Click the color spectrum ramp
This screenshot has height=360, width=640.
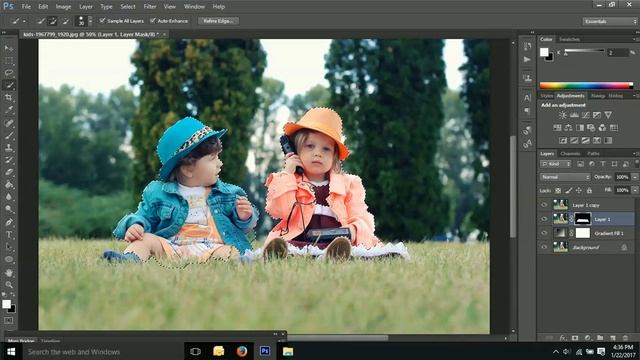point(586,85)
